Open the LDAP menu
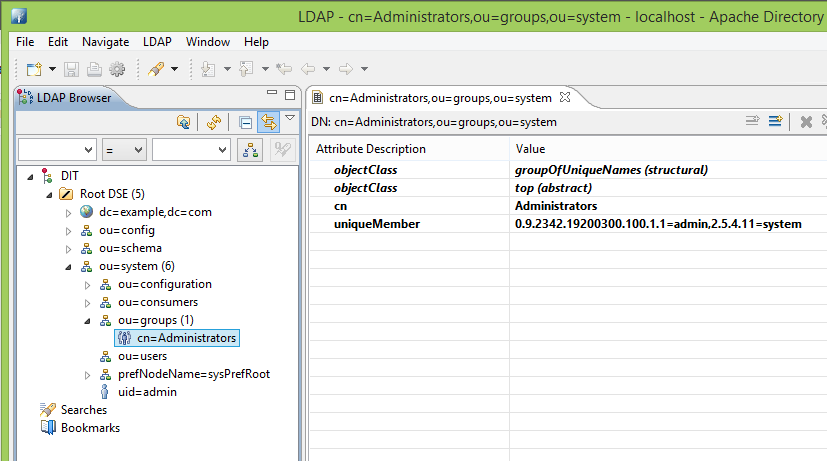This screenshot has height=461, width=827. coord(157,42)
